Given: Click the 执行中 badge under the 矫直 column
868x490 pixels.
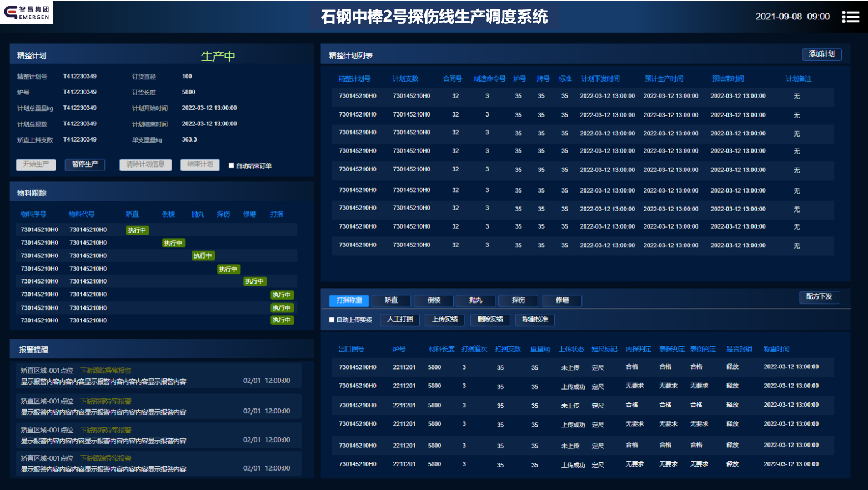Looking at the screenshot, I should tap(137, 230).
